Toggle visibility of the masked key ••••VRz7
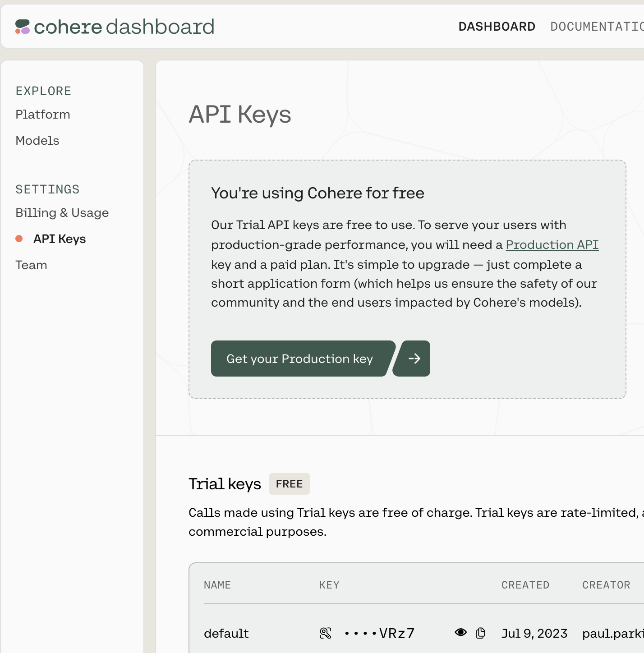 [x=461, y=632]
